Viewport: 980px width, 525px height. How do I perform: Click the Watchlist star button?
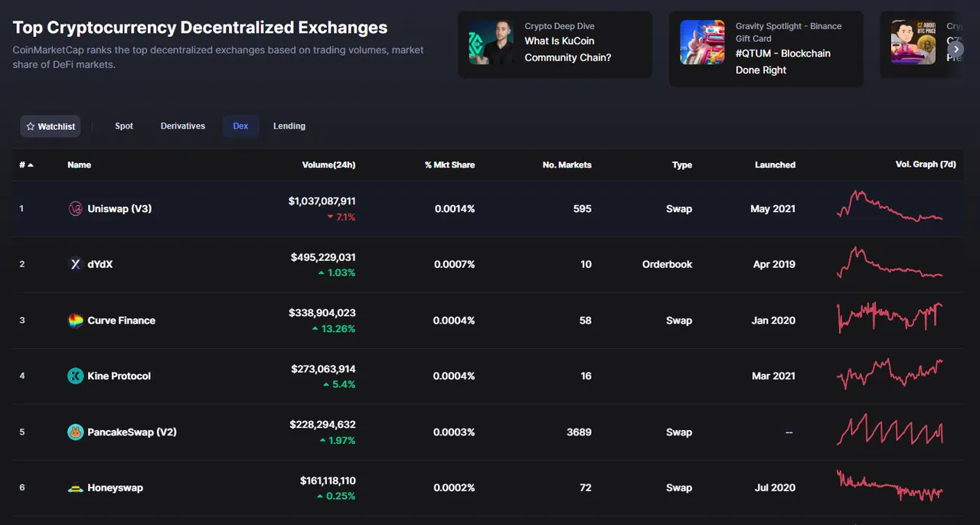[51, 126]
